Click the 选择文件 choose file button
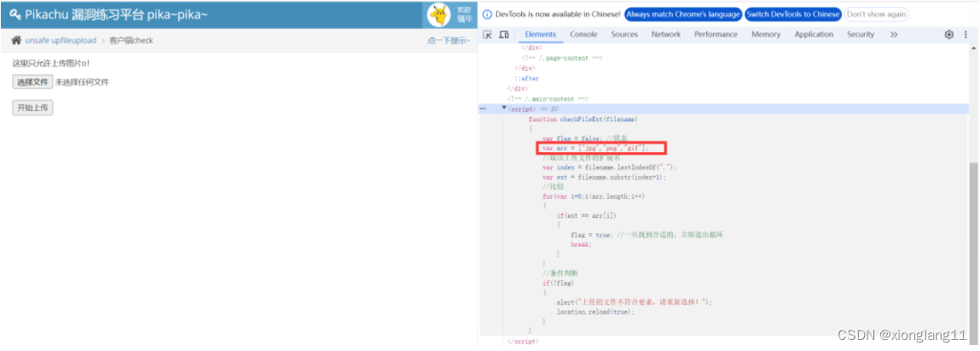The height and width of the screenshot is (351, 980). point(32,82)
